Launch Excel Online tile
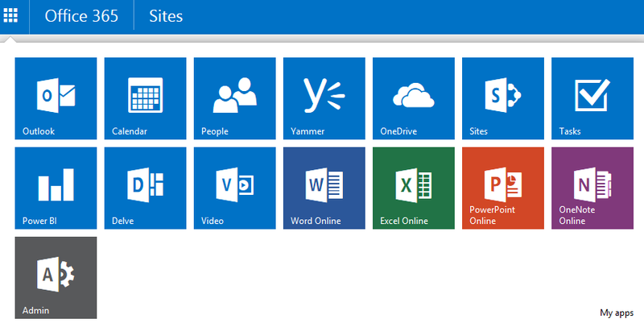This screenshot has width=644, height=327. pos(414,188)
